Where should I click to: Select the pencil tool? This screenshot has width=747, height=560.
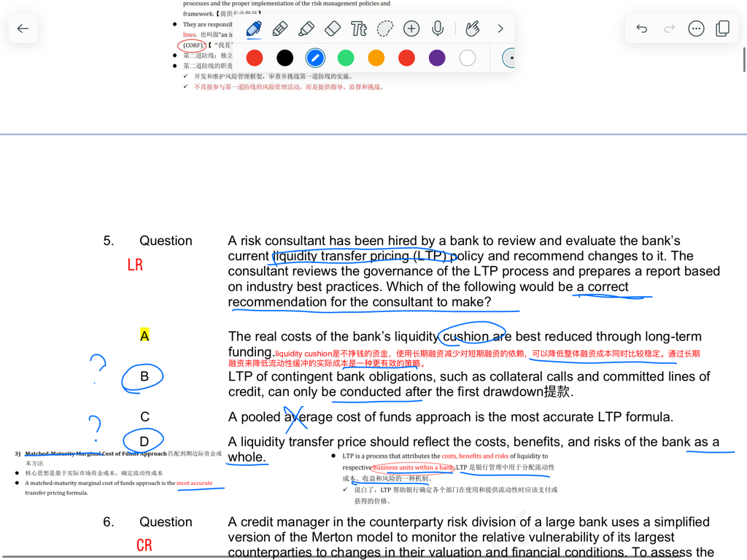pyautogui.click(x=280, y=28)
